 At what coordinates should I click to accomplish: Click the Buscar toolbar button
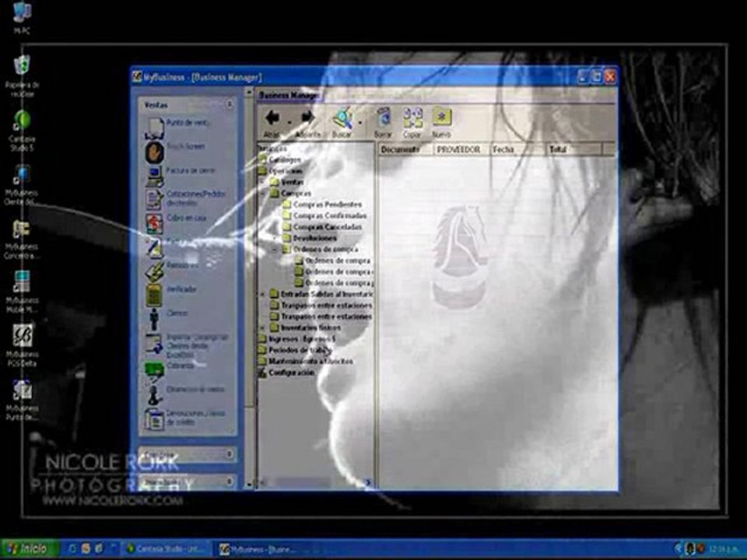point(342,123)
